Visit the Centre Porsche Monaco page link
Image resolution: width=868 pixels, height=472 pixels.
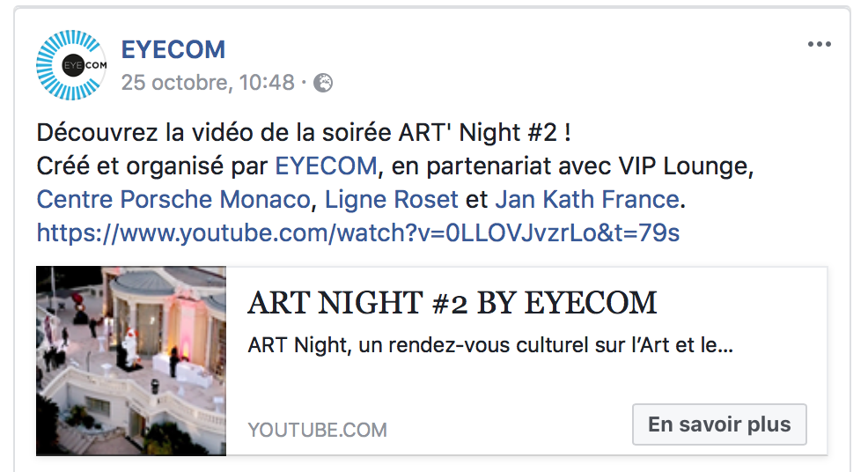coord(173,199)
